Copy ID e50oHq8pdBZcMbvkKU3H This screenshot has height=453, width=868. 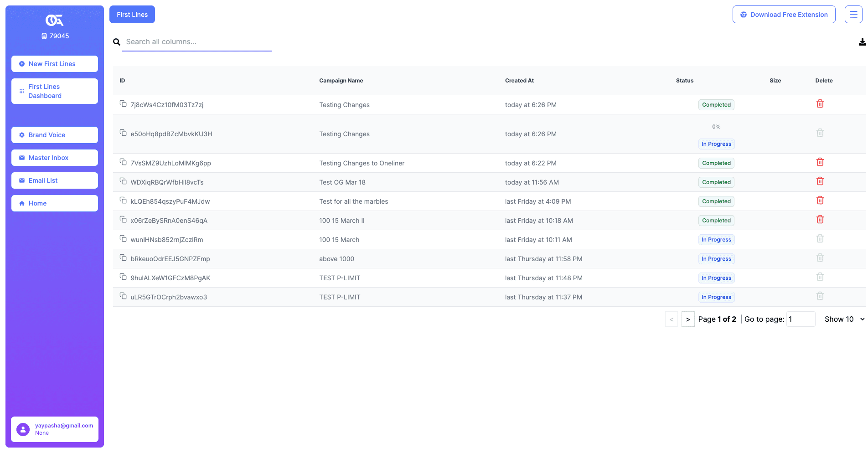click(x=123, y=133)
